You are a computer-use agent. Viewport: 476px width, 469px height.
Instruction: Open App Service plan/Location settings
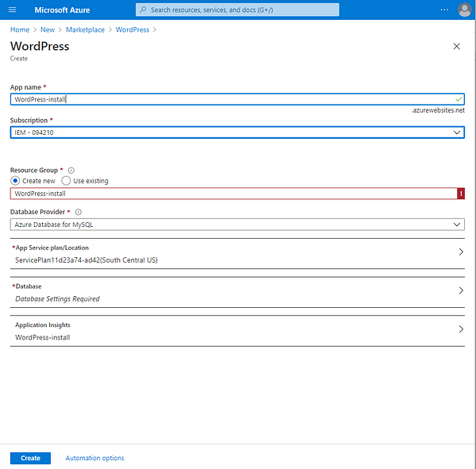click(237, 254)
